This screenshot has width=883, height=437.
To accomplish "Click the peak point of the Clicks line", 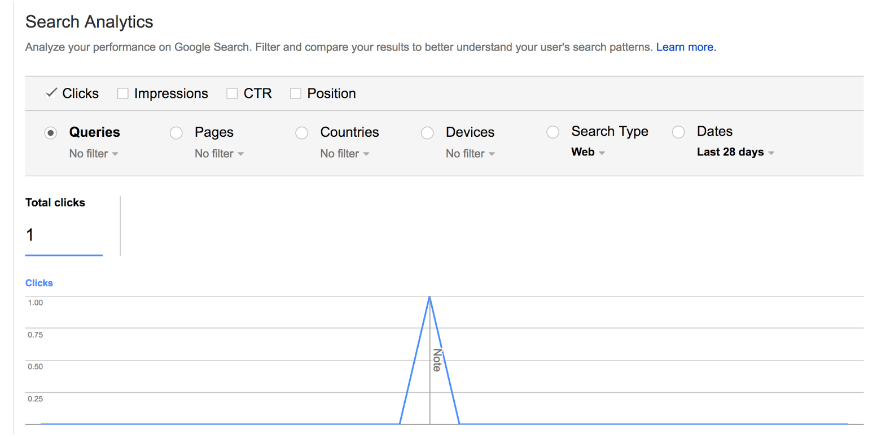I will point(430,297).
